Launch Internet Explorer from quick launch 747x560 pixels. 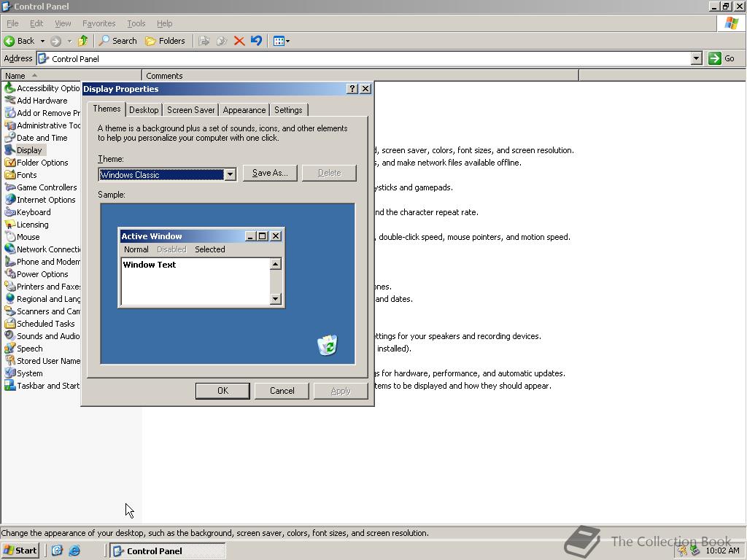(74, 551)
